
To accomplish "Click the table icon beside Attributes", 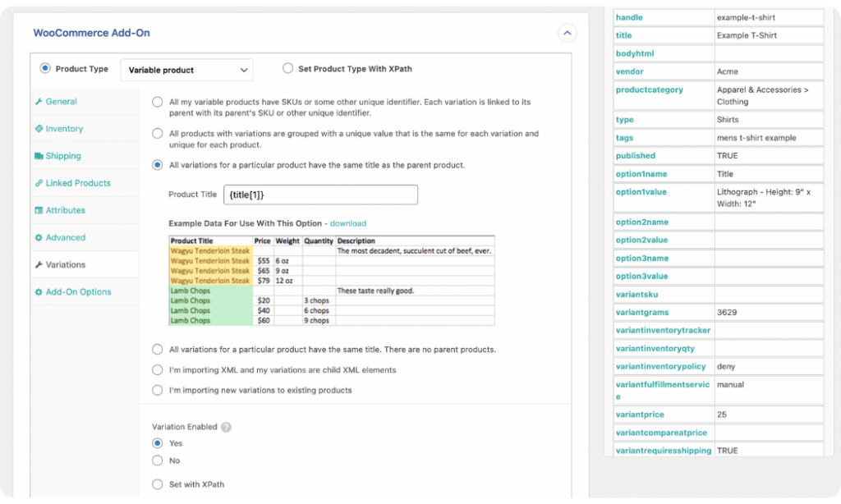I will [x=39, y=210].
